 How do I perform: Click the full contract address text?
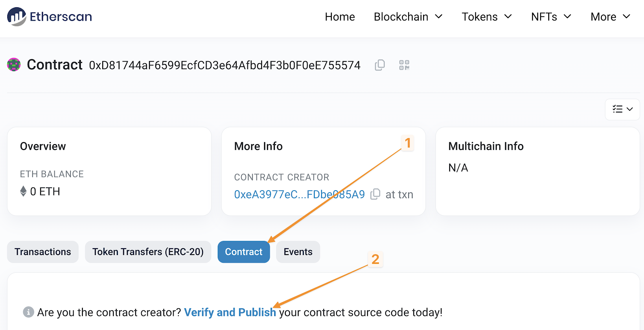(x=225, y=65)
